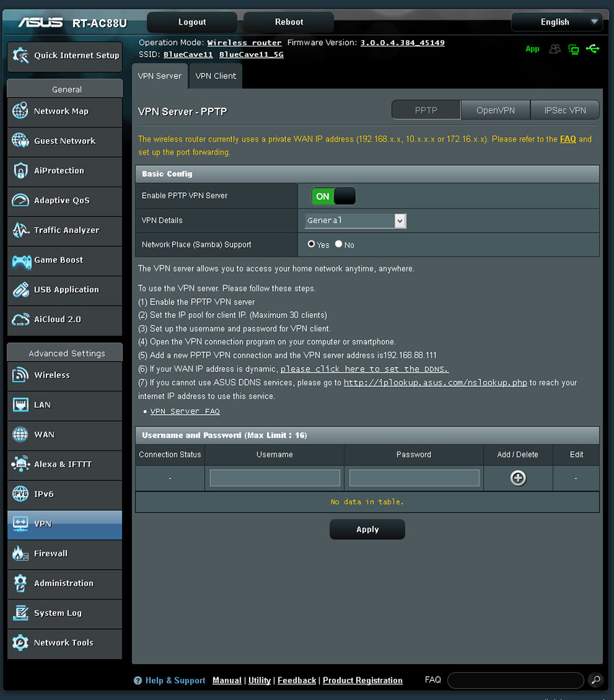Viewport: 614px width, 700px height.
Task: Click the Apply button
Action: 368,529
